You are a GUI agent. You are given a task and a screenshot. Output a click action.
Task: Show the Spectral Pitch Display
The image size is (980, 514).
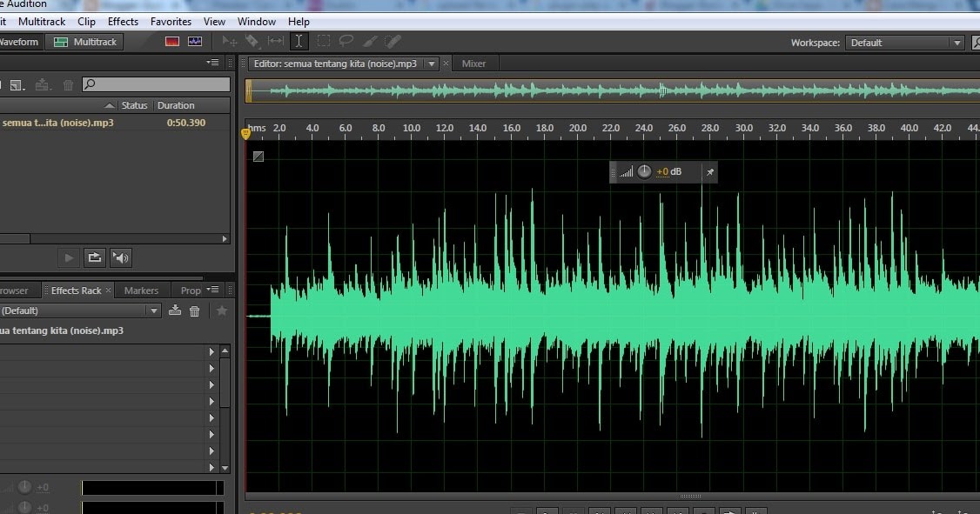(194, 41)
